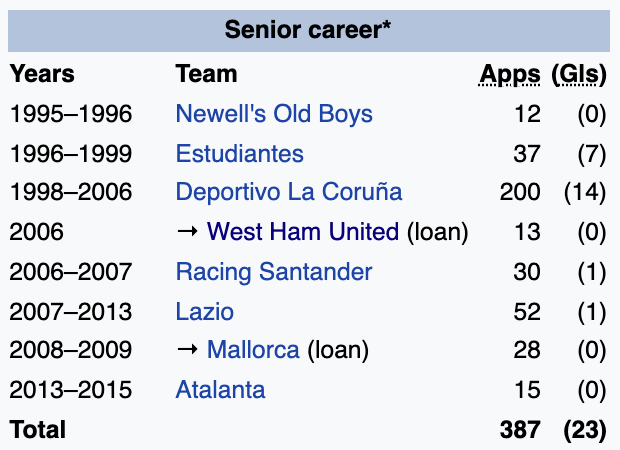Click the Apps abbreviation header
The width and height of the screenshot is (620, 450).
click(x=510, y=74)
